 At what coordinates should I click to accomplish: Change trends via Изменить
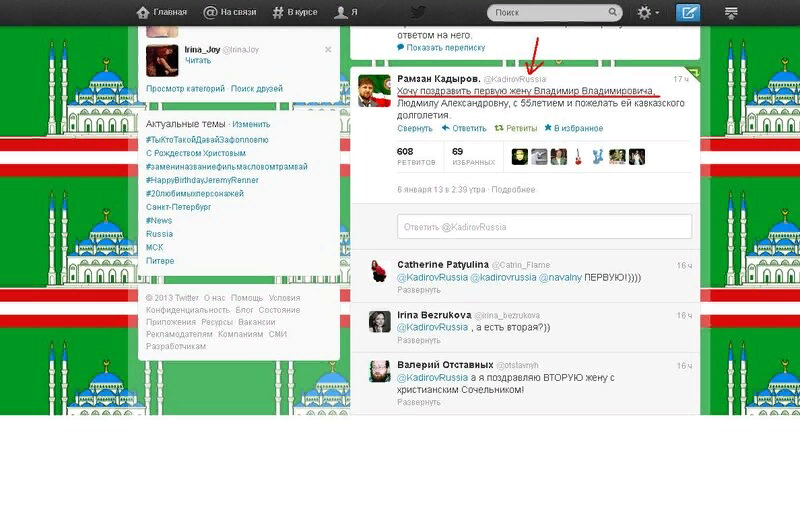(251, 124)
